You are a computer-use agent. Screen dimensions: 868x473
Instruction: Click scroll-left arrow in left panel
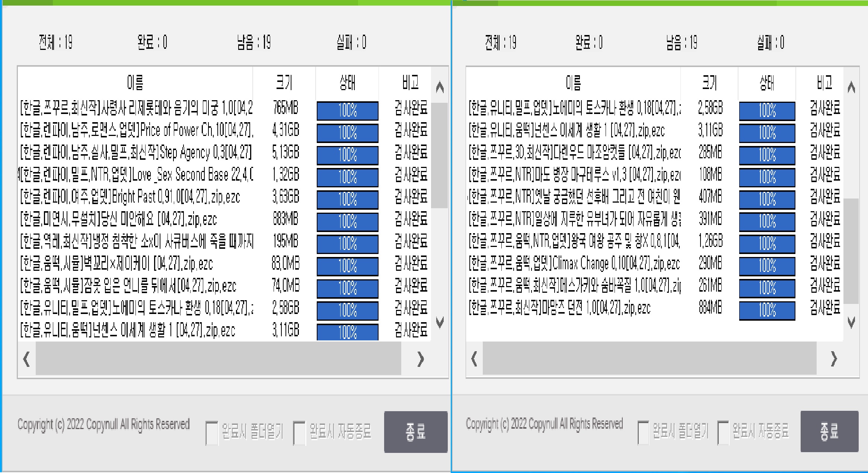[x=26, y=359]
